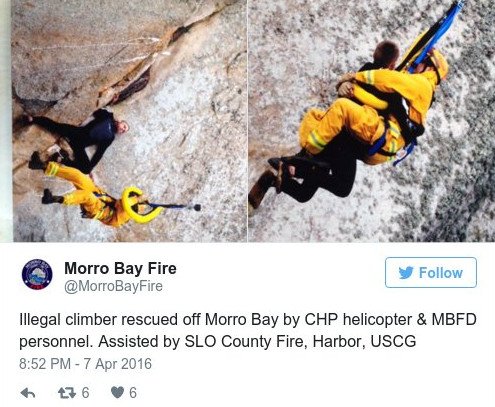Viewport: 495px width, 407px height.
Task: Click the Twitter bird icon in Follow button
Action: (x=406, y=273)
